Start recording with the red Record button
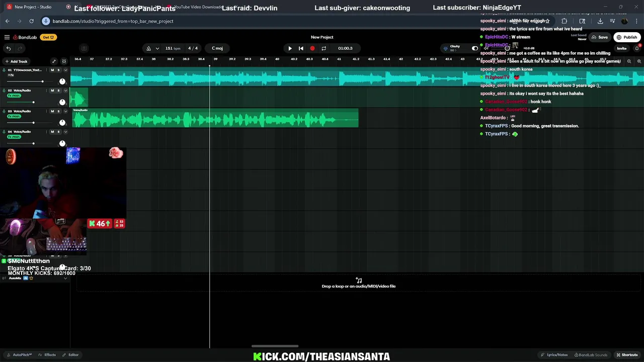The width and height of the screenshot is (644, 362). 312,48
